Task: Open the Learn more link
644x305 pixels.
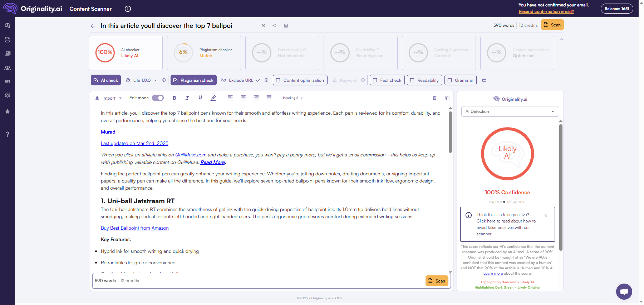Action: tap(493, 274)
